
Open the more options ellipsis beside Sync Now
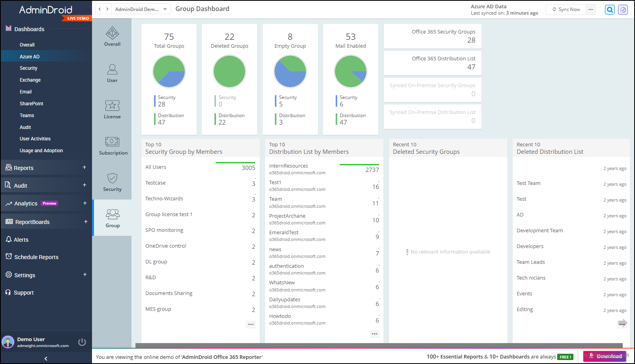pyautogui.click(x=590, y=9)
